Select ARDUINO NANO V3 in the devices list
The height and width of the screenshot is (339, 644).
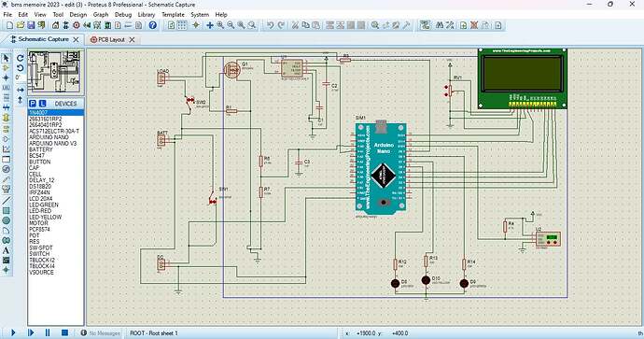coord(52,144)
